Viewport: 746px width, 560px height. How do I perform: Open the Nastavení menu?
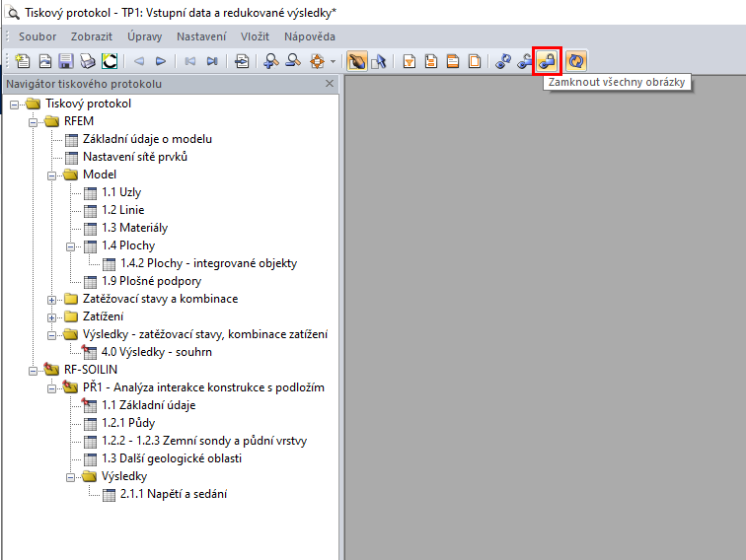201,36
